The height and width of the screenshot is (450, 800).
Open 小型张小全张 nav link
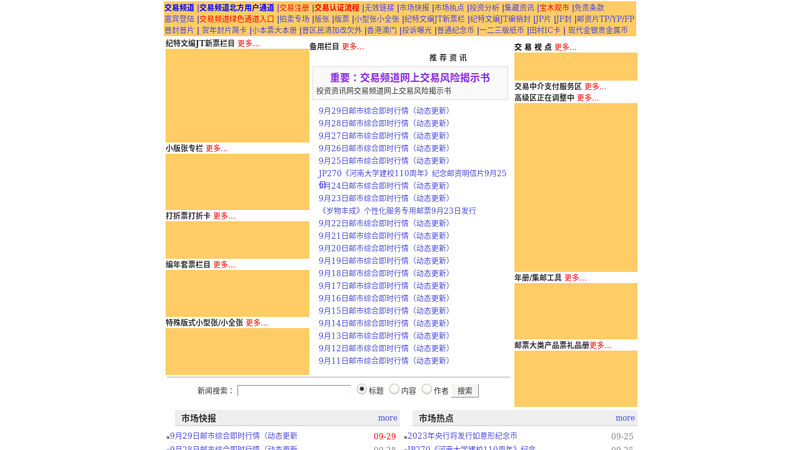(x=377, y=19)
